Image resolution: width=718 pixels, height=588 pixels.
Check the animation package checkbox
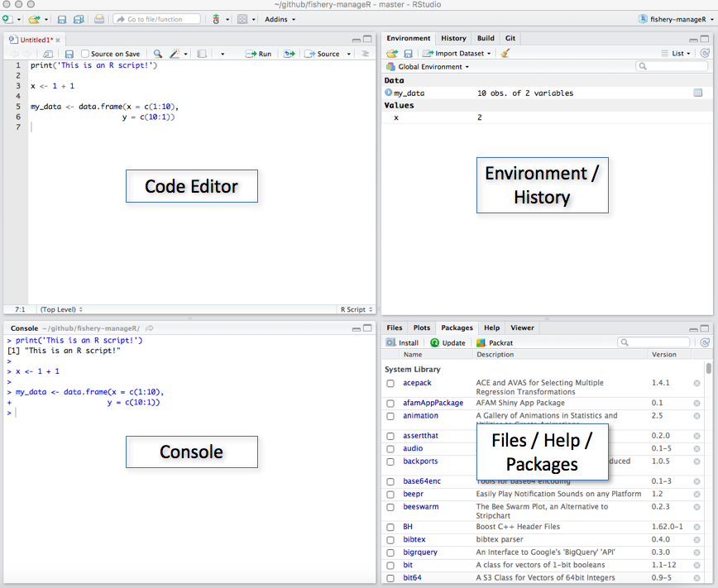(x=390, y=416)
